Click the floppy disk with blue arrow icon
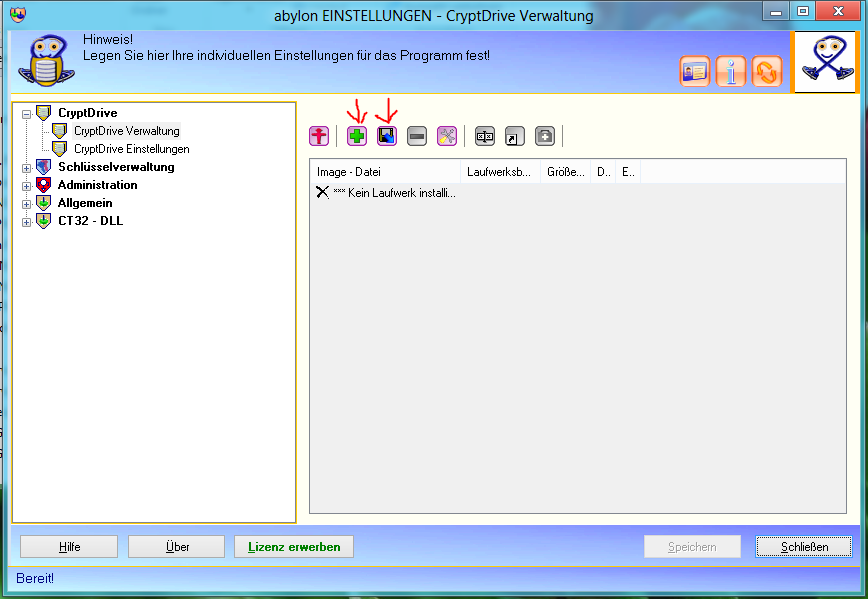The image size is (868, 599). coord(387,136)
